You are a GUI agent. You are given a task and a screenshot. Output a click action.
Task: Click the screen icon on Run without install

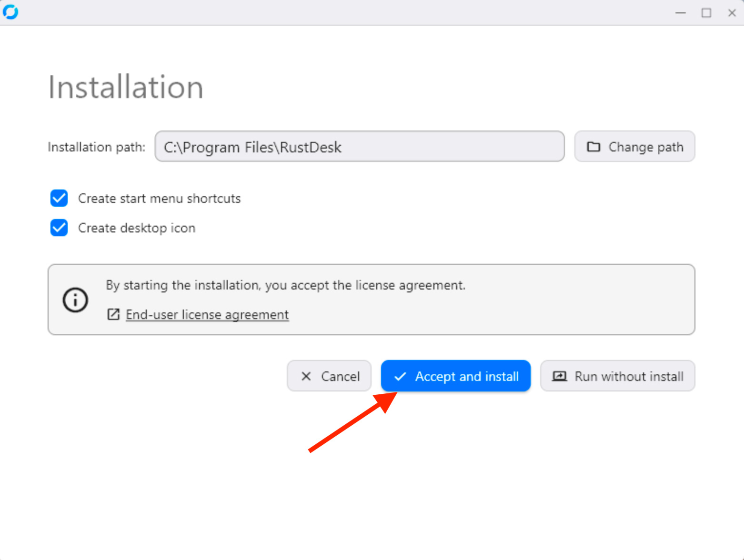(x=559, y=376)
